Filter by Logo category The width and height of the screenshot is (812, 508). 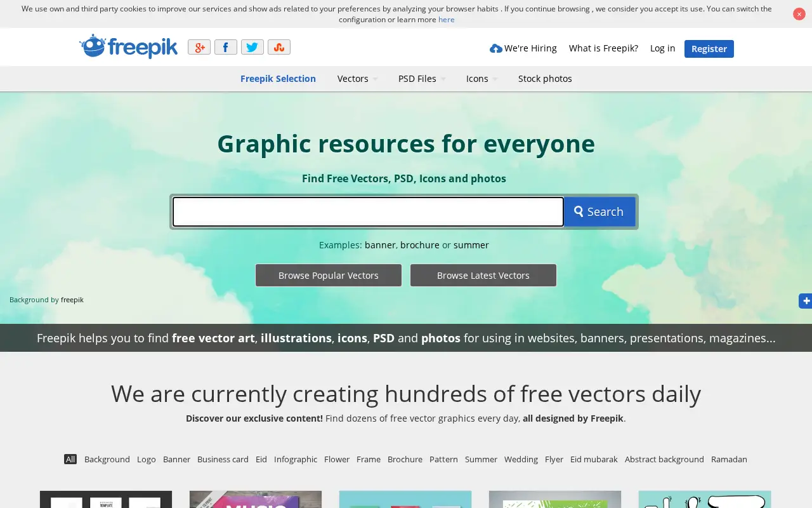[147, 459]
